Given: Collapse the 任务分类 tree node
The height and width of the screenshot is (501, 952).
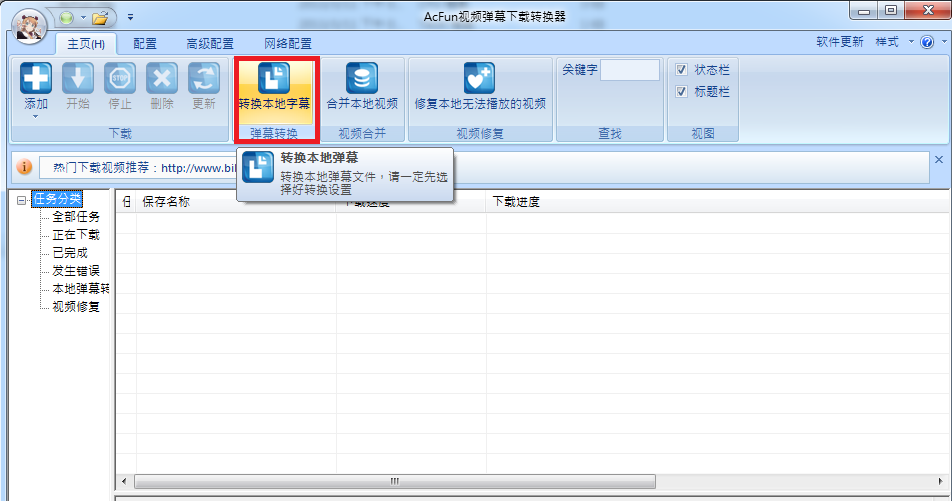Looking at the screenshot, I should coord(22,199).
